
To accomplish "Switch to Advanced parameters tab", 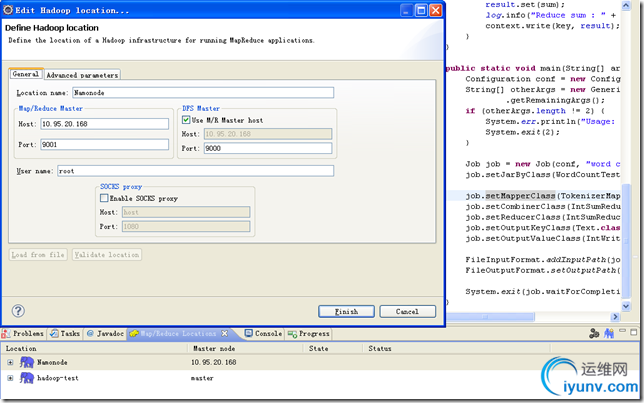I will pyautogui.click(x=82, y=75).
